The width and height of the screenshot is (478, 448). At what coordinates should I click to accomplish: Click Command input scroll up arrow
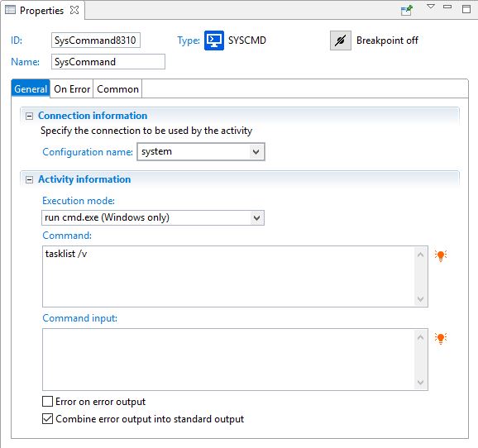coord(421,337)
